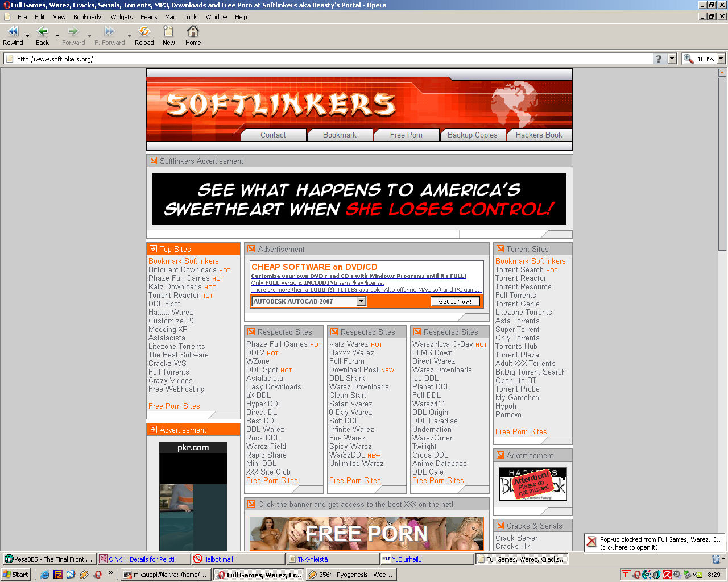
Task: Switch to the OiNK Details for Pertti tab
Action: click(x=143, y=559)
